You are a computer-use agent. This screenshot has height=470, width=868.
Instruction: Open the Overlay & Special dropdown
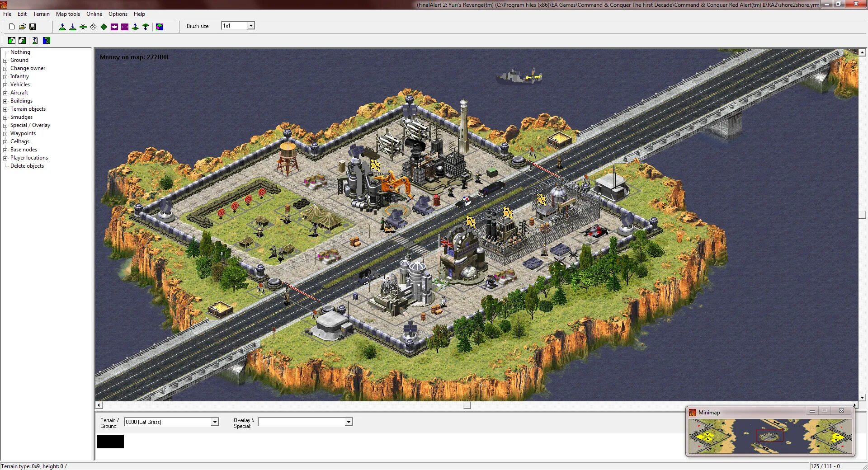349,422
